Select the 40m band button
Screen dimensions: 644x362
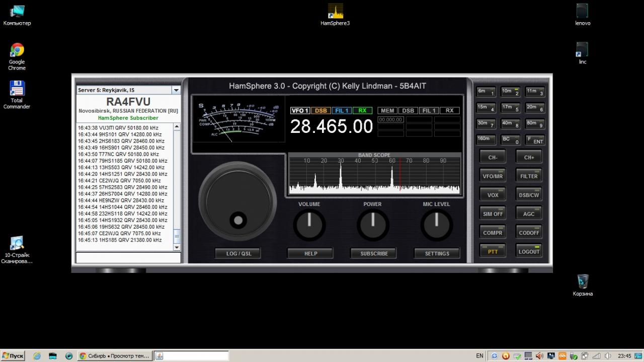[x=510, y=124]
